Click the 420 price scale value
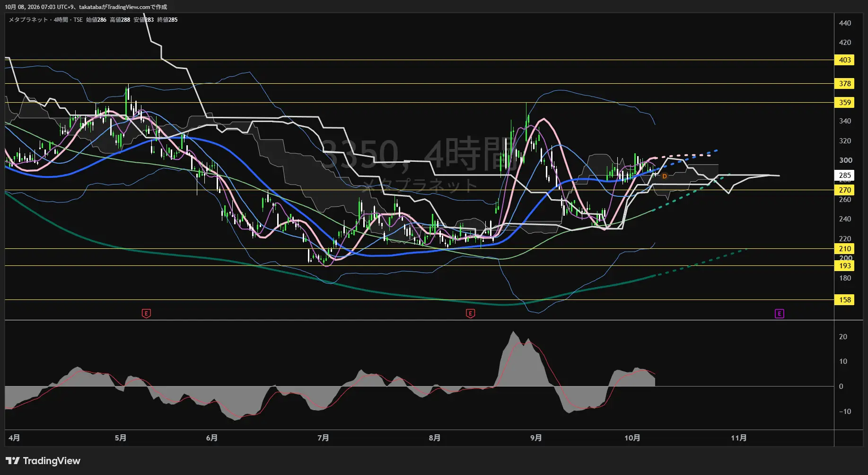The width and height of the screenshot is (868, 475). tap(845, 43)
